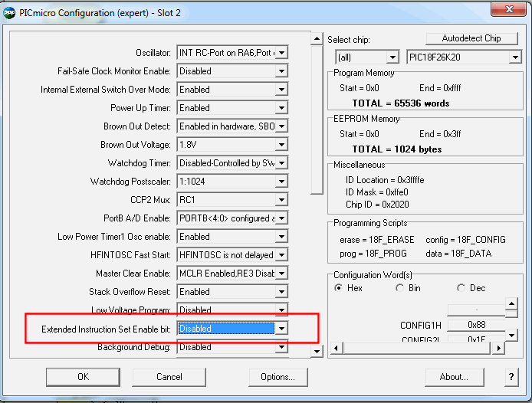This screenshot has width=532, height=403.
Task: Click the ? help button
Action: click(511, 377)
